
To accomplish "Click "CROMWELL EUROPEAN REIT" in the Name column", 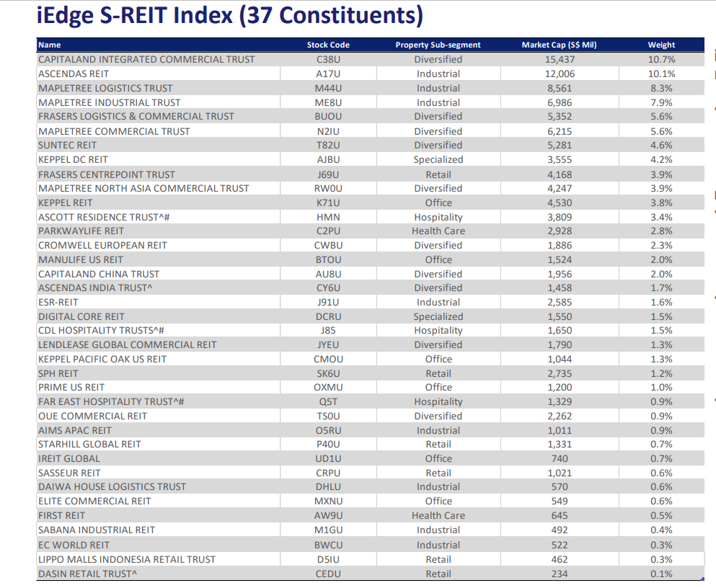I will click(x=102, y=246).
